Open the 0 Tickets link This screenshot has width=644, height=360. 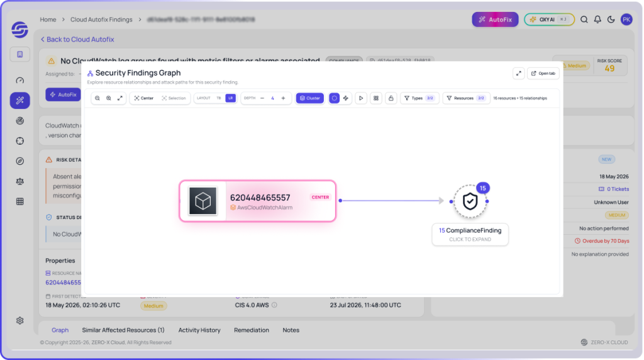click(614, 189)
